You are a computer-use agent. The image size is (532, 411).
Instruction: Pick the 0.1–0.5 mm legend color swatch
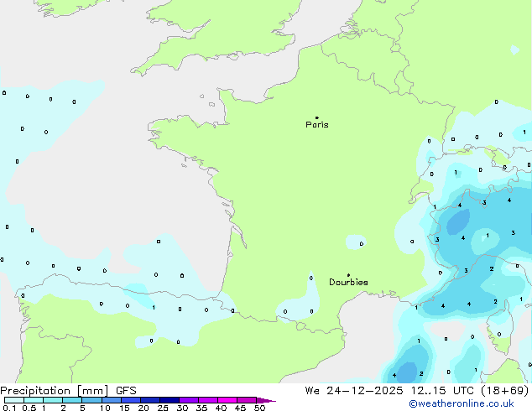pos(14,400)
